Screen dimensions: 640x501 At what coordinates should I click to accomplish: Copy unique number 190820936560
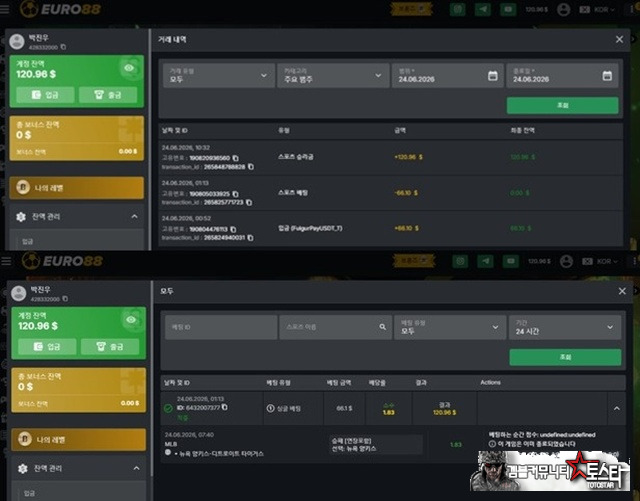point(236,158)
